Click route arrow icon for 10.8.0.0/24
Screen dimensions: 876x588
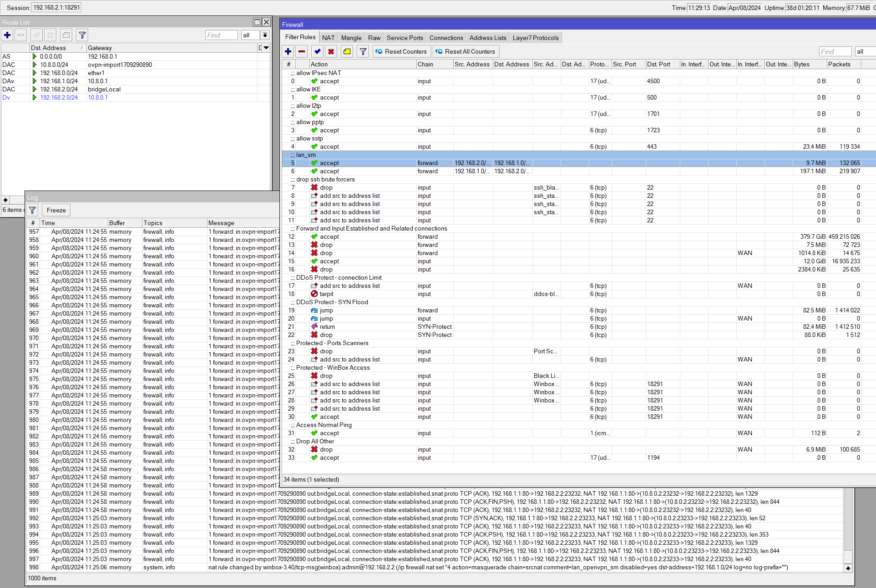click(35, 65)
